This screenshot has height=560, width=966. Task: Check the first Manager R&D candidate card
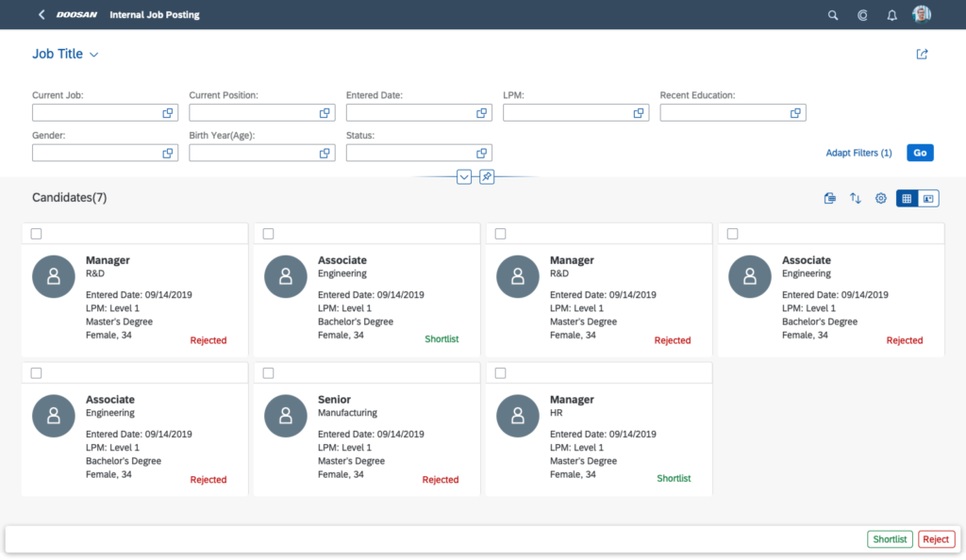click(35, 233)
